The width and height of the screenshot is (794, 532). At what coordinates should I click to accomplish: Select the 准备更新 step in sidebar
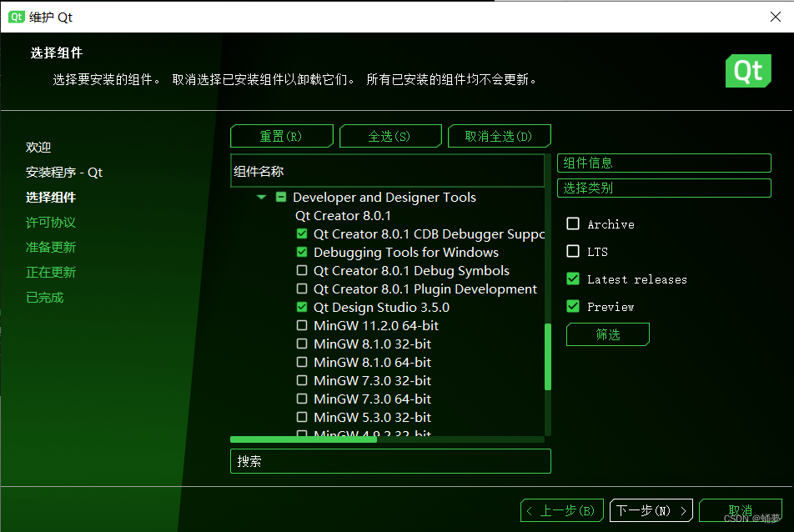click(51, 247)
